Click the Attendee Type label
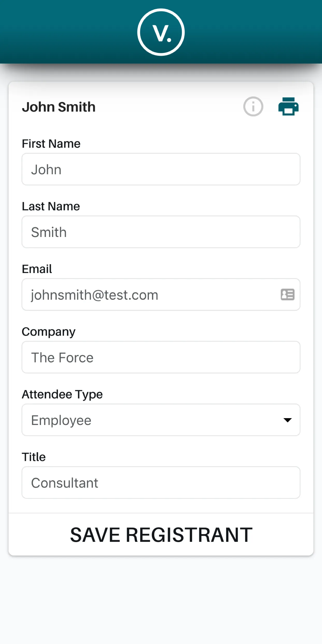The width and height of the screenshot is (322, 644). [62, 394]
